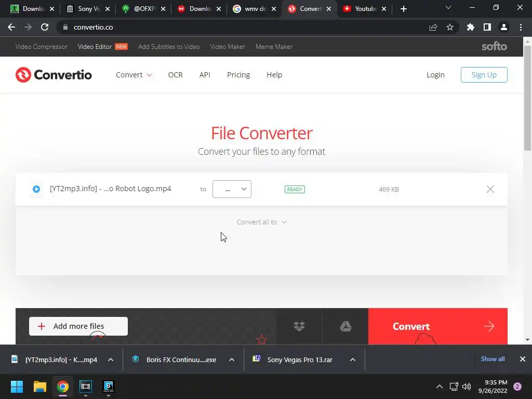Open the Boris FX Continuum exe download
This screenshot has height=399, width=532.
pyautogui.click(x=175, y=360)
